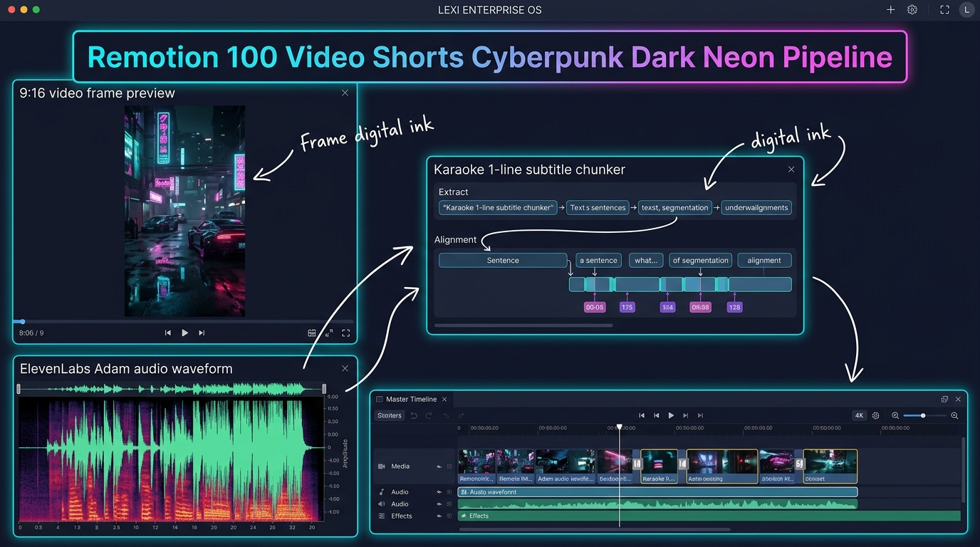980x547 pixels.
Task: Select the green Effects clip bar
Action: tap(709, 516)
